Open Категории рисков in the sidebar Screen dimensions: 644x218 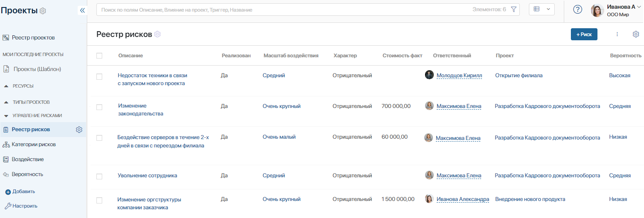[34, 145]
